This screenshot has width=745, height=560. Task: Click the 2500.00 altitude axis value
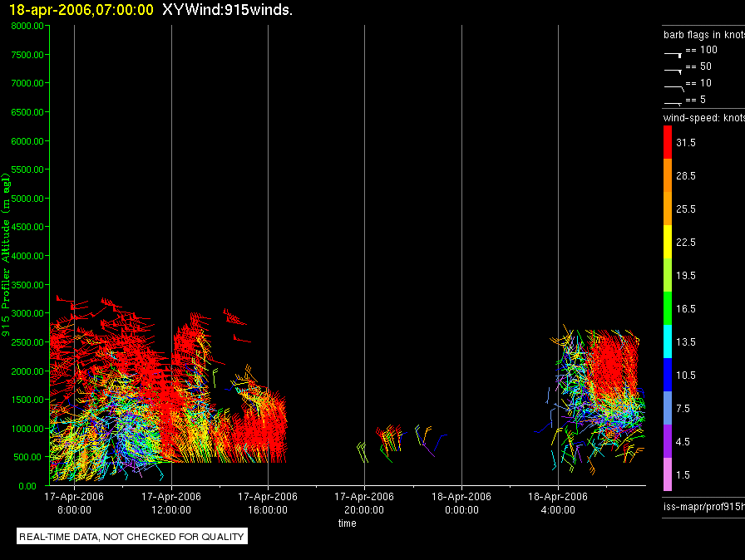coord(27,342)
